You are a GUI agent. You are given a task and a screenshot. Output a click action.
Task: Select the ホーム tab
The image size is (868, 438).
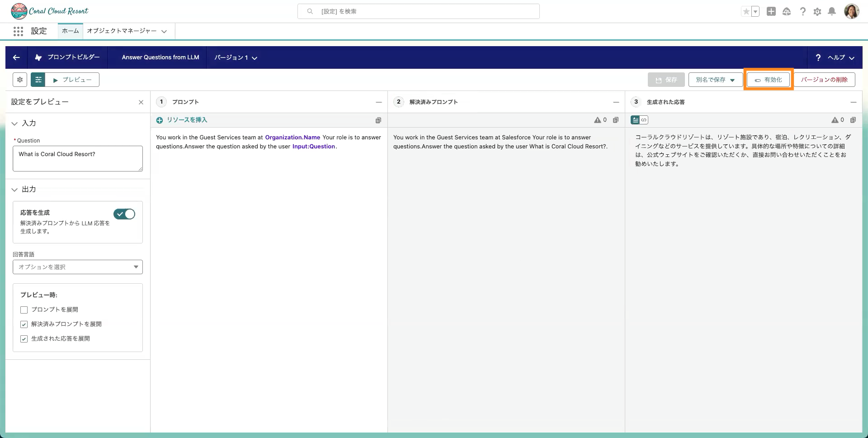tap(70, 31)
